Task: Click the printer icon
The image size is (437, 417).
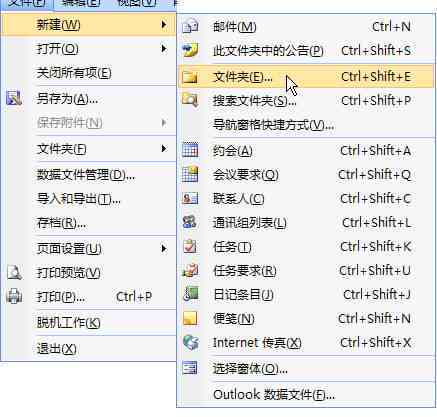Action: point(14,296)
